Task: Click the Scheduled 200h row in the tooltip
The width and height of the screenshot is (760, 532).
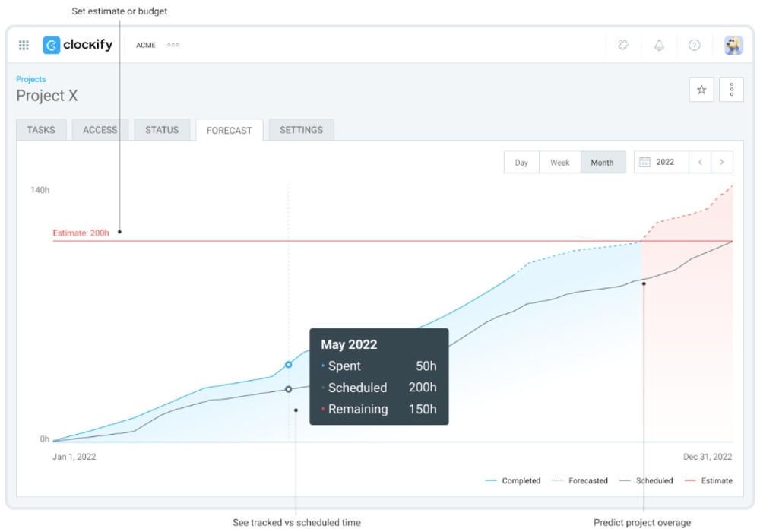Action: 379,388
